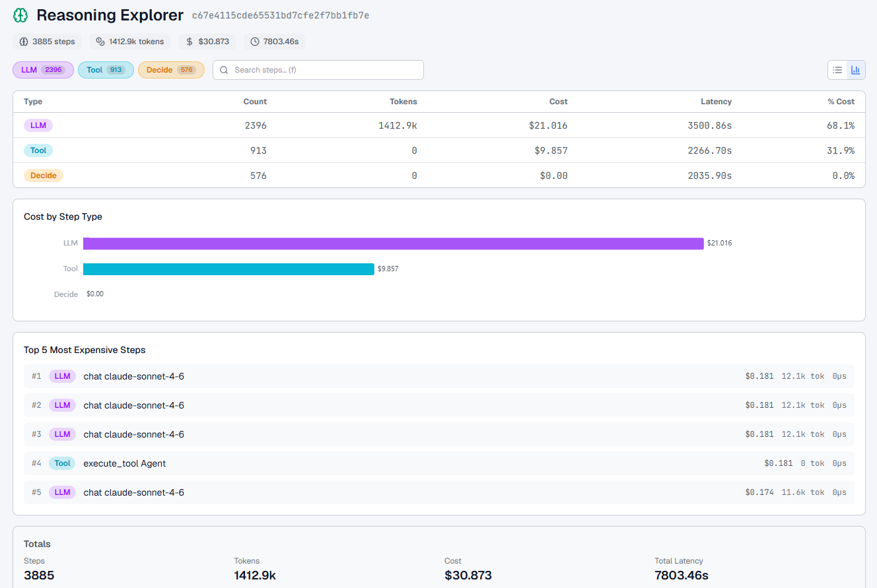This screenshot has width=877, height=588.
Task: Click the % Cost column header
Action: tap(841, 102)
